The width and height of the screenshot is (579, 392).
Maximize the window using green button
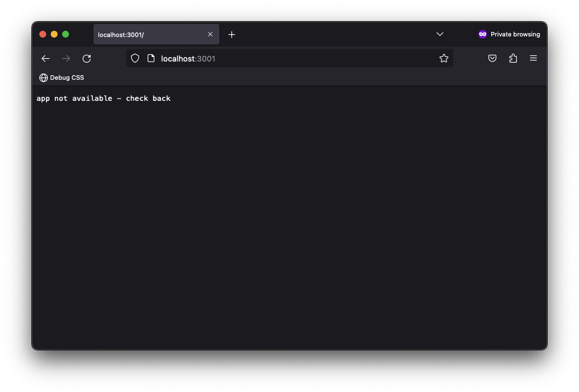coord(66,34)
